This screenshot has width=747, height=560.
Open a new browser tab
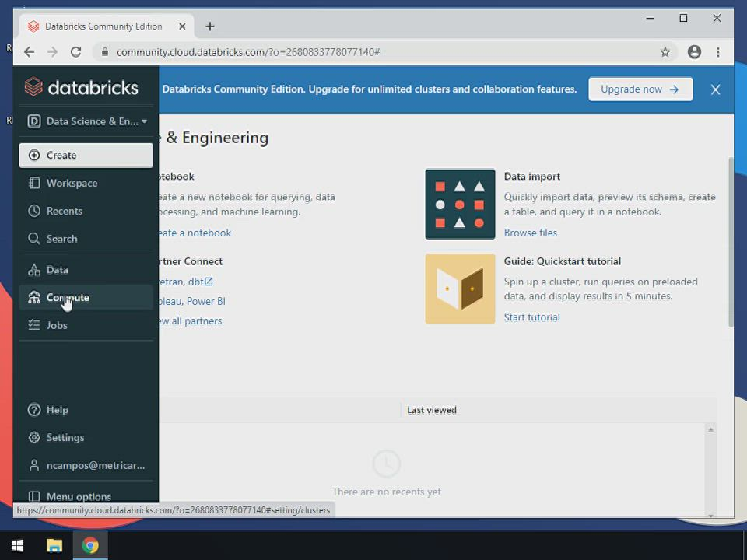(x=209, y=26)
